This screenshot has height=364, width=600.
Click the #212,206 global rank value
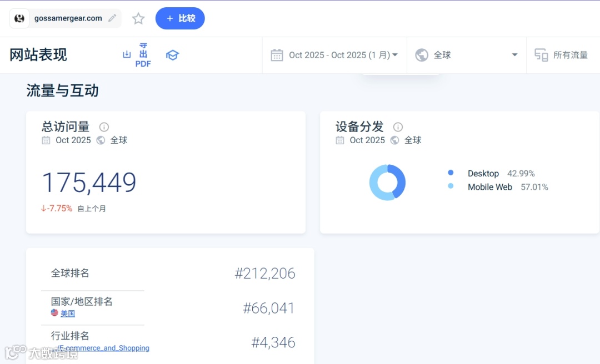pyautogui.click(x=265, y=274)
